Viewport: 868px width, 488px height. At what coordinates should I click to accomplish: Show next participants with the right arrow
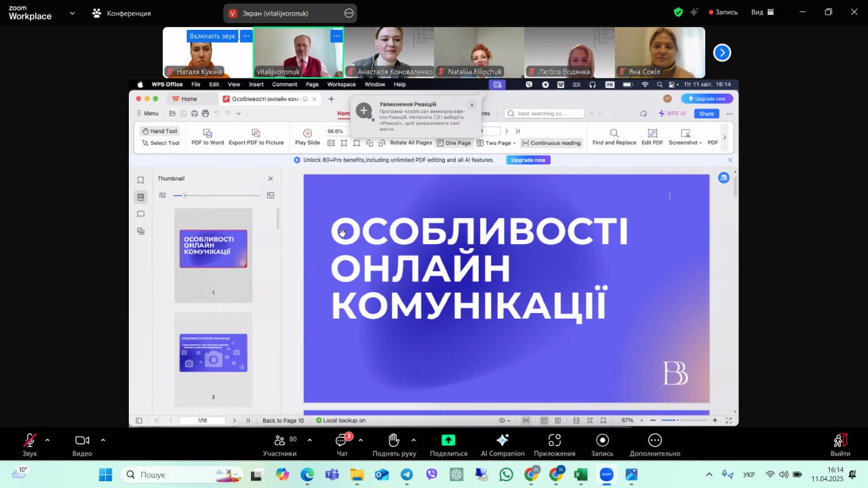point(722,52)
